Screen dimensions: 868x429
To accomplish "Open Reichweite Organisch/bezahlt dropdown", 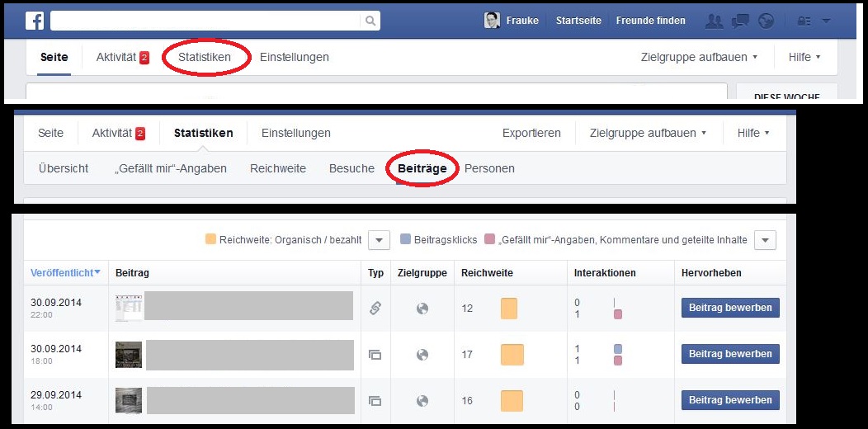I will pyautogui.click(x=379, y=240).
